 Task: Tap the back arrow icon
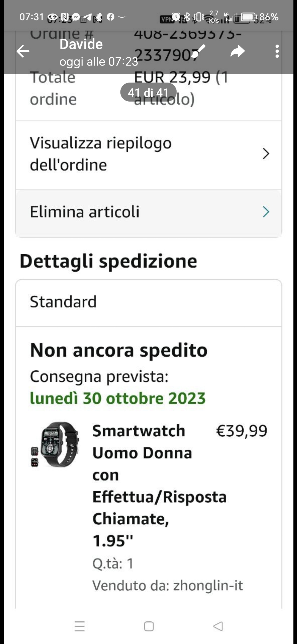tap(23, 51)
